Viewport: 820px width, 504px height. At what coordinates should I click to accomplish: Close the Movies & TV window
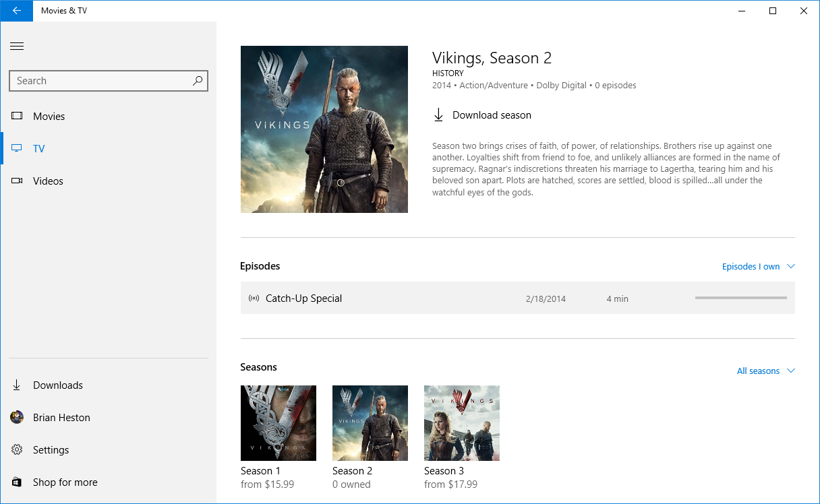click(804, 11)
